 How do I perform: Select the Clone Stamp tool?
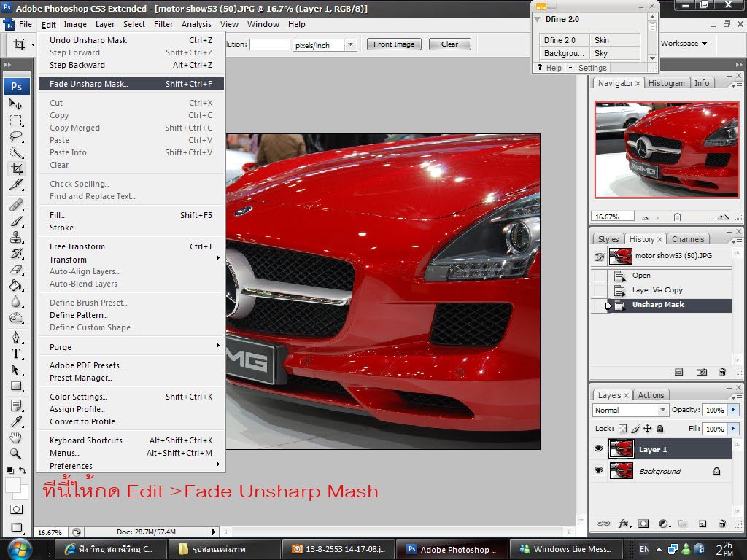(16, 238)
